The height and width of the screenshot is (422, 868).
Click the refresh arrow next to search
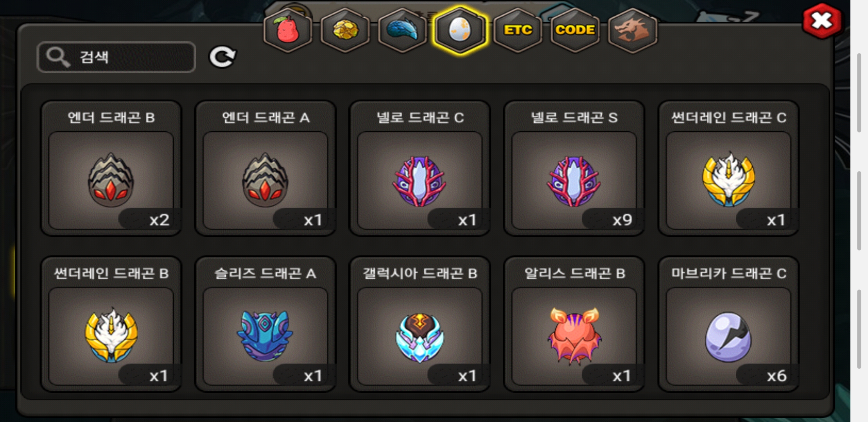222,57
